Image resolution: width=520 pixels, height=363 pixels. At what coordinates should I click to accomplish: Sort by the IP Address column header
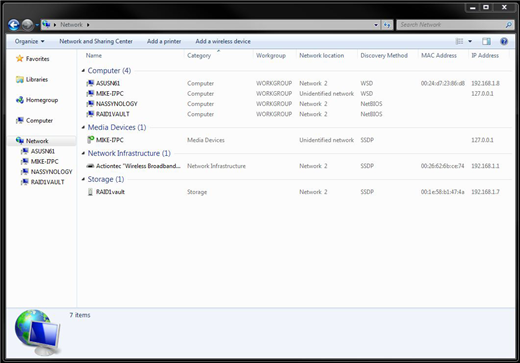pos(485,55)
